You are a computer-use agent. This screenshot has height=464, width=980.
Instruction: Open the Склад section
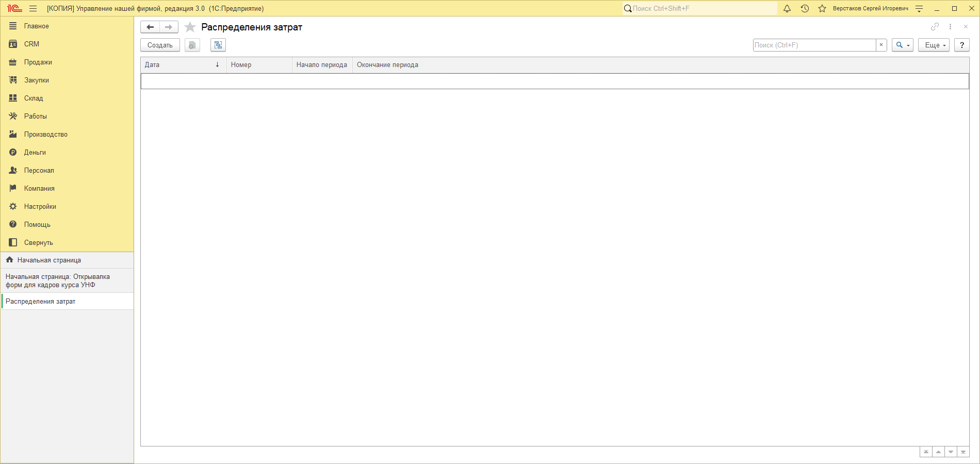67,98
